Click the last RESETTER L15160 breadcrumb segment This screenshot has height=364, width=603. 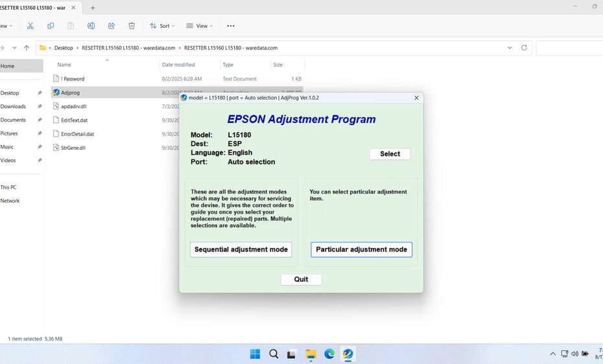(231, 48)
